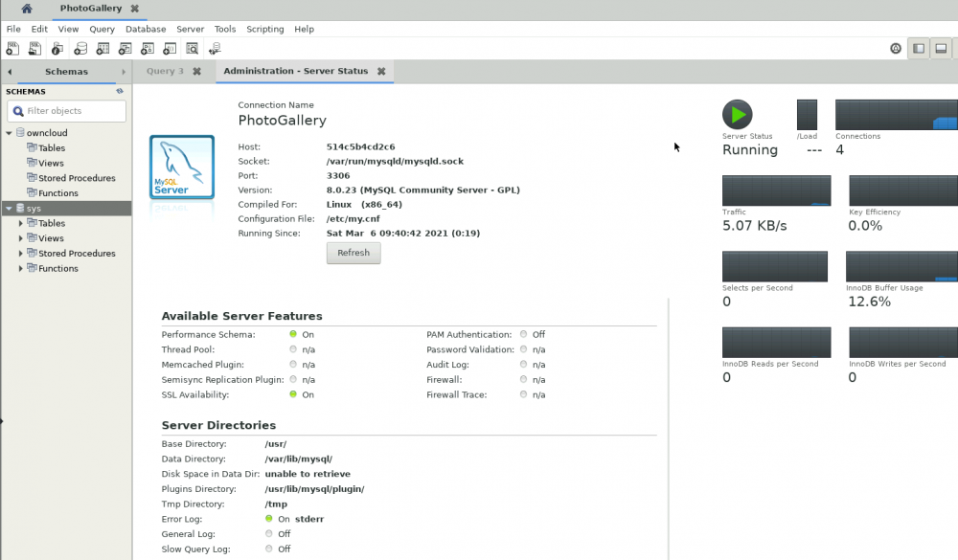Click the InnoDB Buffer Usage graph
This screenshot has width=958, height=560.
pyautogui.click(x=901, y=266)
